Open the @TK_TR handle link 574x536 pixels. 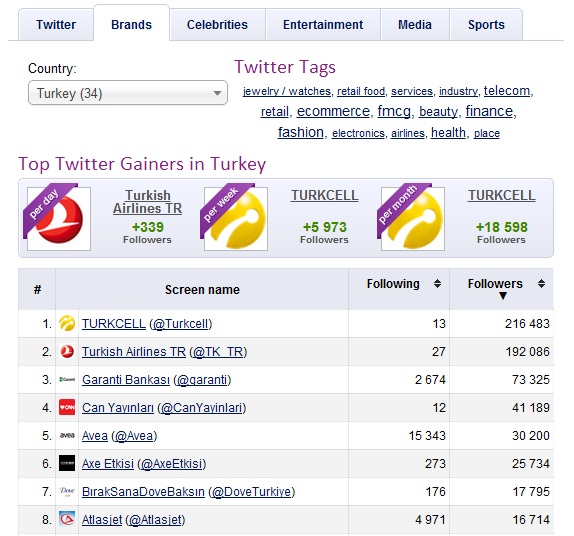pyautogui.click(x=218, y=352)
